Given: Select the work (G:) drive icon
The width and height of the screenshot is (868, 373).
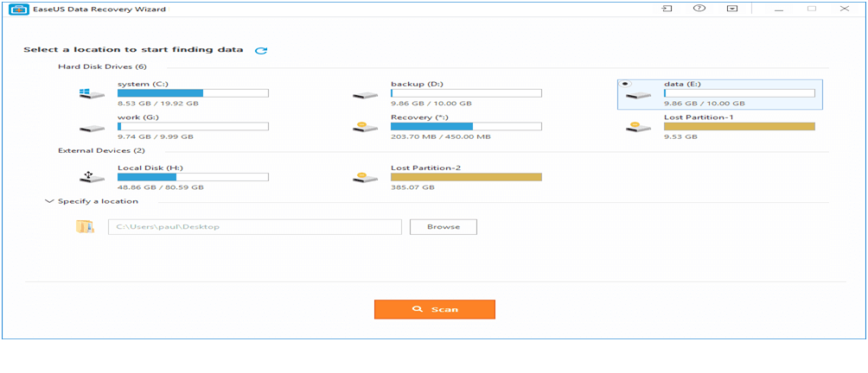Looking at the screenshot, I should 92,128.
